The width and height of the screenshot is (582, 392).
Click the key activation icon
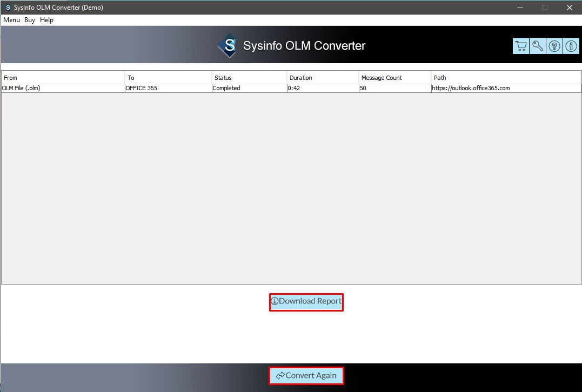pyautogui.click(x=538, y=46)
